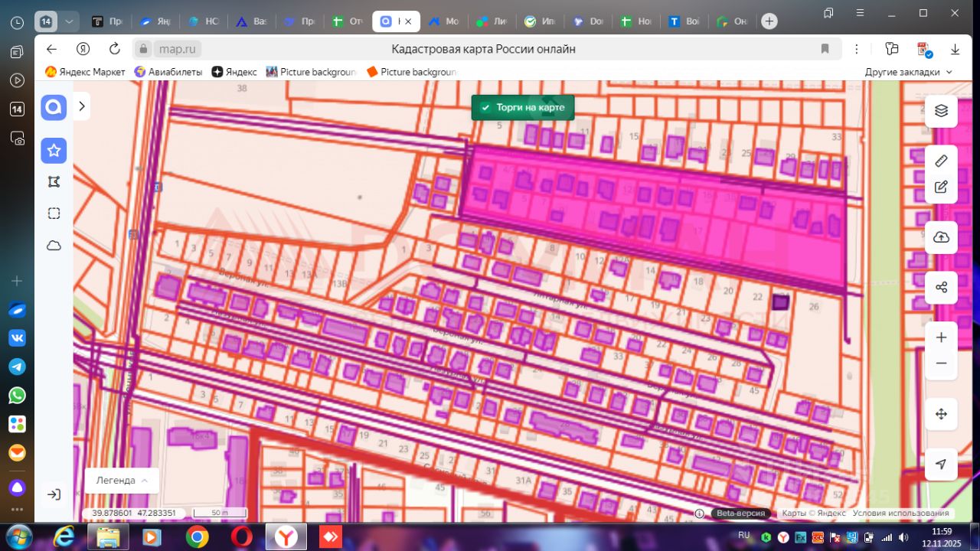The width and height of the screenshot is (980, 551).
Task: Open the 'Яндекс Маркет' bookmark
Action: pos(85,72)
